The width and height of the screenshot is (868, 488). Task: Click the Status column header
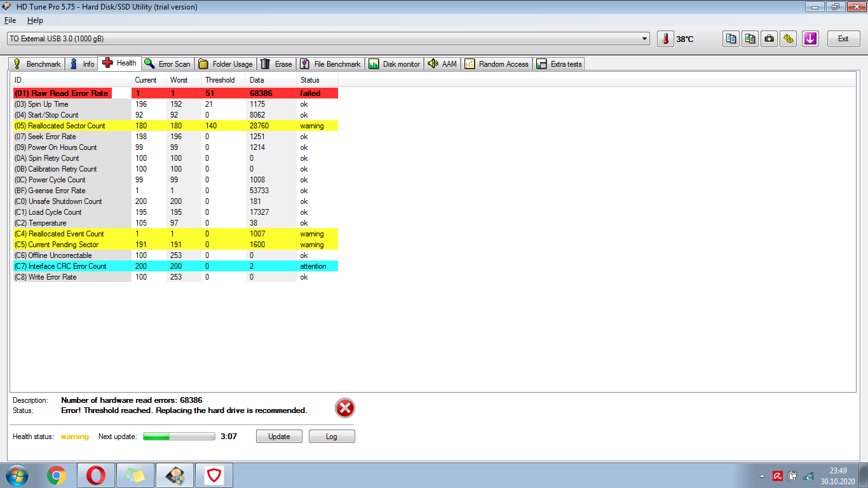317,80
